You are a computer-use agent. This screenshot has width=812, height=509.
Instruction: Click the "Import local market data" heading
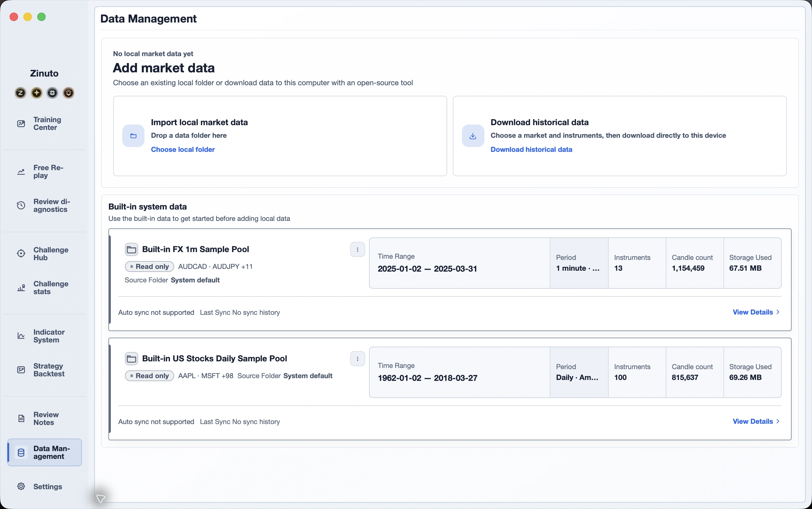199,122
